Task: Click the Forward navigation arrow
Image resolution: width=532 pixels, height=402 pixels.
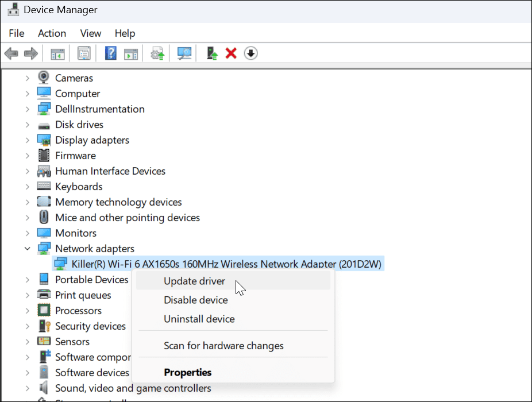Action: 30,53
